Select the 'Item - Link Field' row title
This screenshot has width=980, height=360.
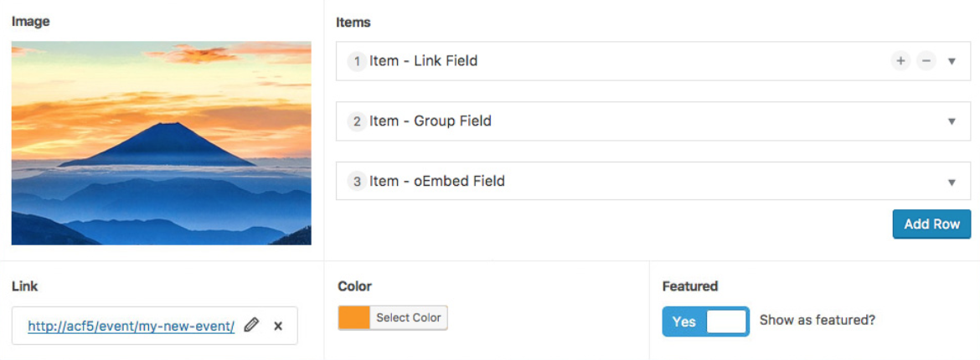pyautogui.click(x=423, y=61)
